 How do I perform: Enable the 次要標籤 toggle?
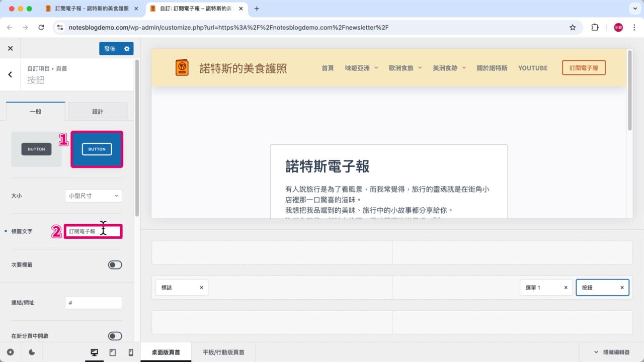coord(115,264)
